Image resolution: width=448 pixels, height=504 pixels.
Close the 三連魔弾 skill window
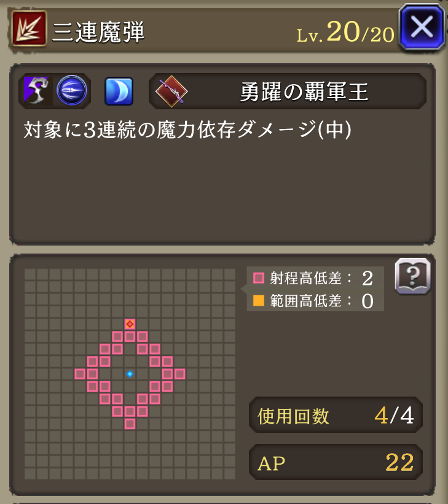pyautogui.click(x=422, y=28)
